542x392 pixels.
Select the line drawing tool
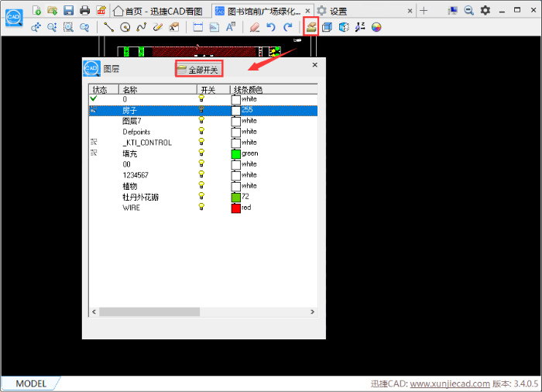coord(108,27)
